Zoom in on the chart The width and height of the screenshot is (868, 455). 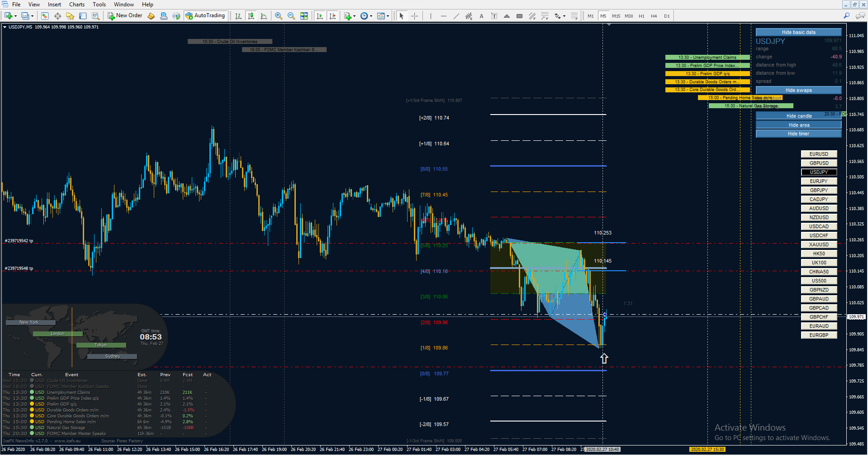click(279, 16)
